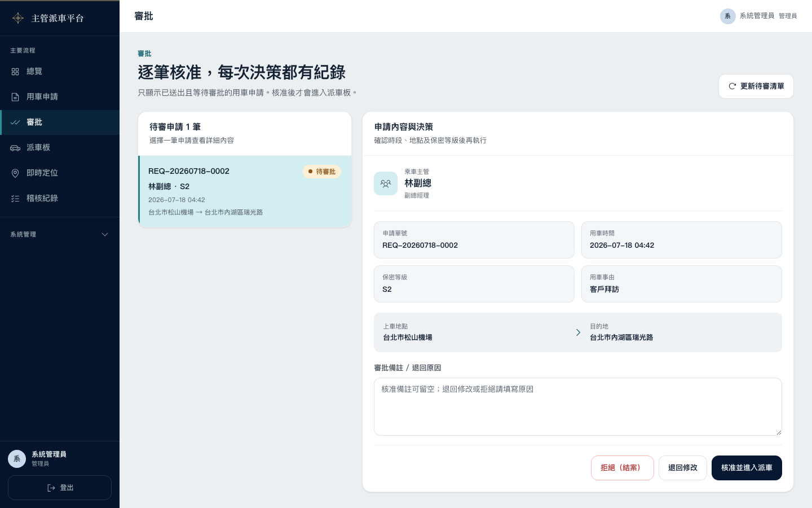This screenshot has width=812, height=508.
Task: Click the 待審申請 1 筆 heading
Action: (175, 127)
